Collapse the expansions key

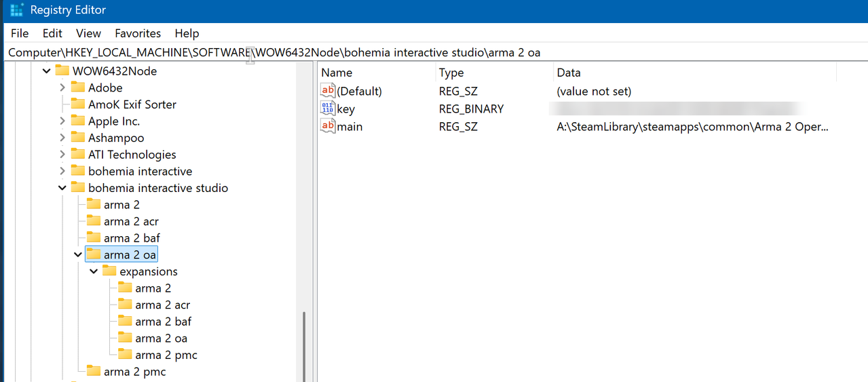pyautogui.click(x=94, y=271)
